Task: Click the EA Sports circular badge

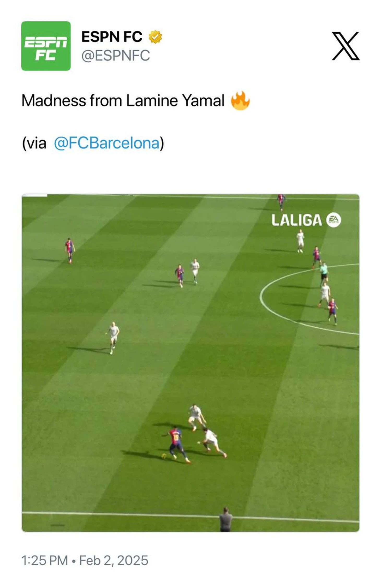Action: coord(334,220)
